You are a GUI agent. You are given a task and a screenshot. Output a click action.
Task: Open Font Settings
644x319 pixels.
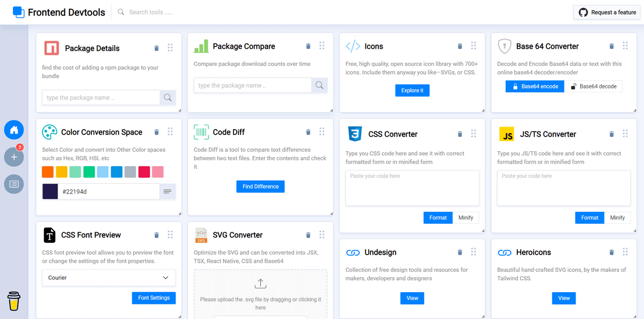[154, 298]
